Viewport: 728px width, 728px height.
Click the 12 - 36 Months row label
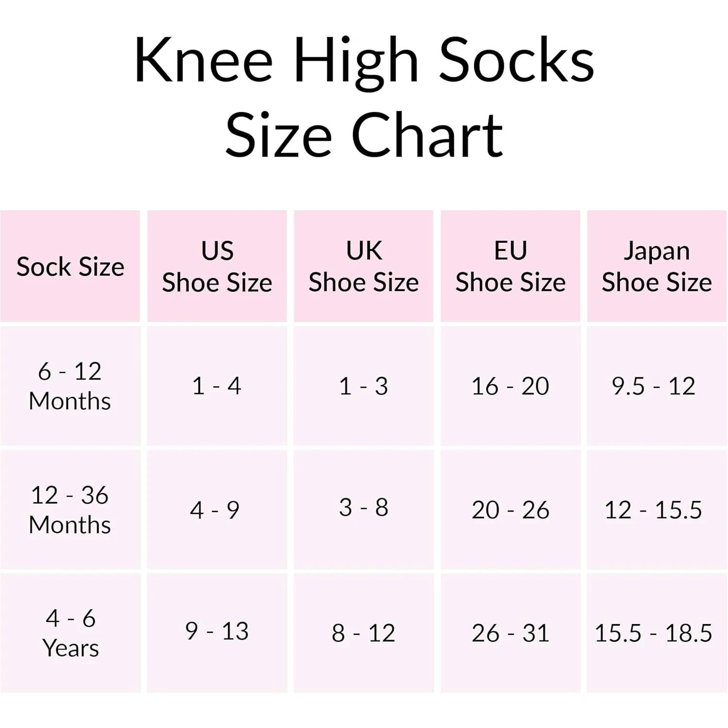[x=70, y=510]
